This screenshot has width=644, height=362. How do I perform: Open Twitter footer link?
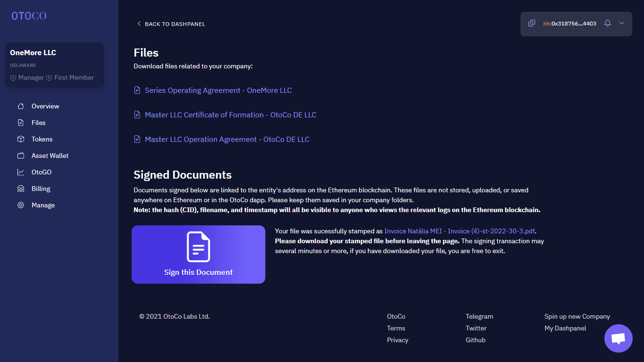pos(476,328)
